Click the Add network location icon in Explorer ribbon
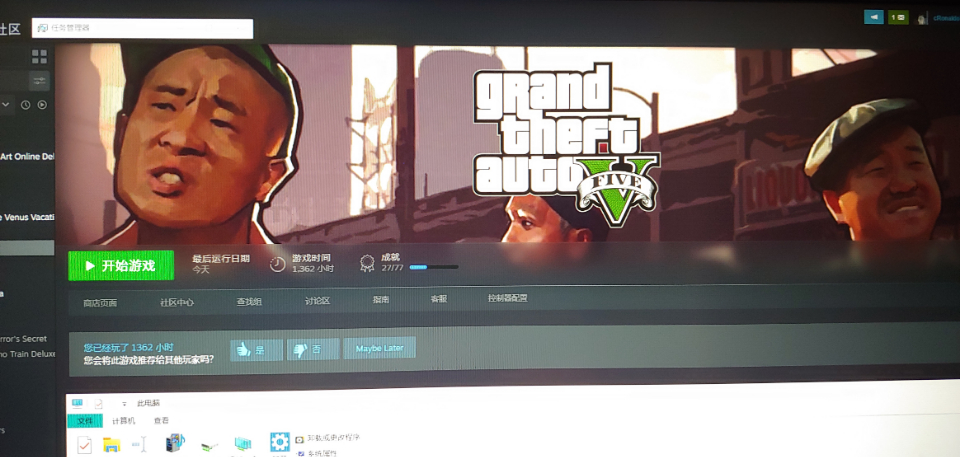The image size is (960, 457). 243,445
